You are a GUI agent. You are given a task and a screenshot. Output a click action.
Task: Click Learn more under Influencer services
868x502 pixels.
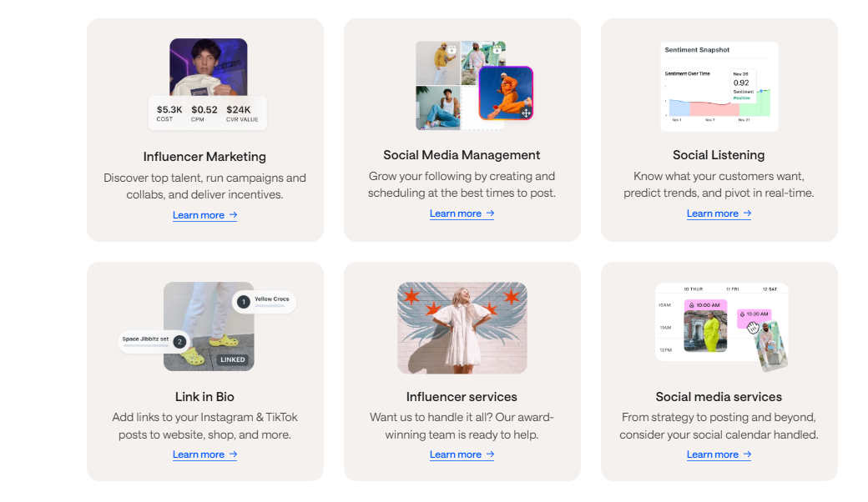click(x=462, y=454)
